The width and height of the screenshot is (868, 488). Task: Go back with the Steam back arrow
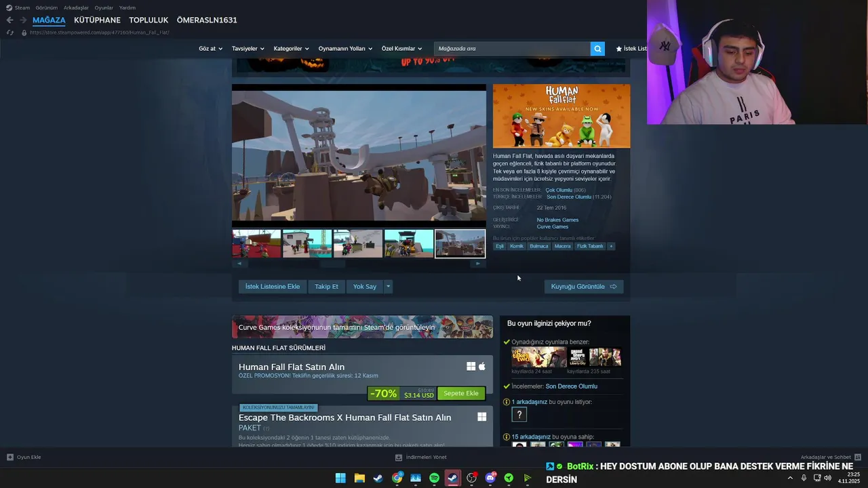[x=9, y=20]
